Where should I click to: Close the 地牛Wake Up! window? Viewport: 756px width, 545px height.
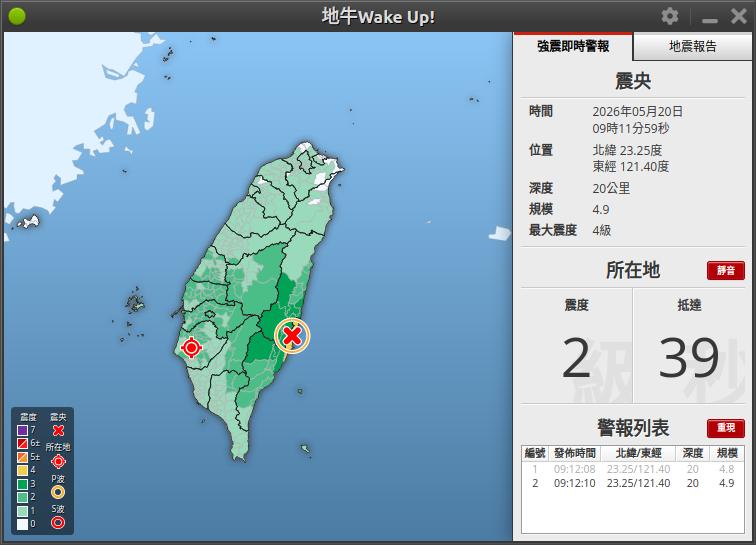pyautogui.click(x=739, y=16)
